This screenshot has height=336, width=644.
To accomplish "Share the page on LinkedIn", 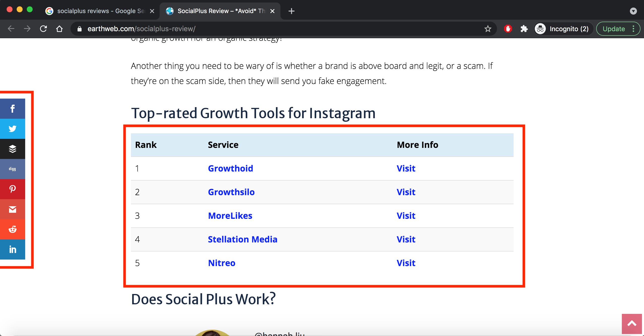I will 13,249.
